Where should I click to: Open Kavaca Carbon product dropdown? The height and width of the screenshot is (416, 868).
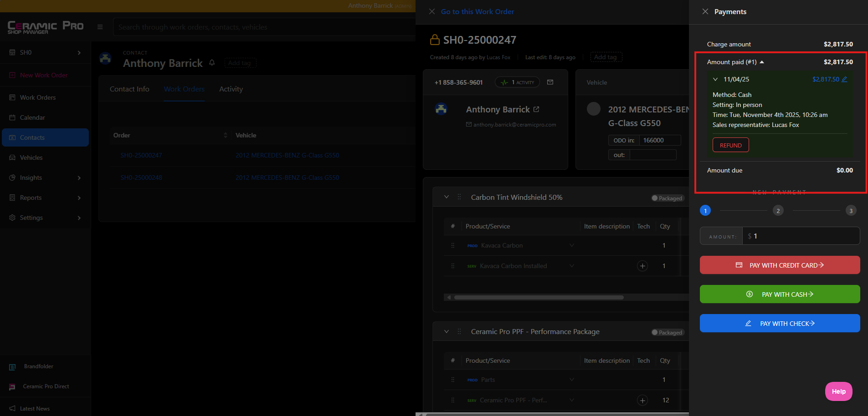click(572, 245)
